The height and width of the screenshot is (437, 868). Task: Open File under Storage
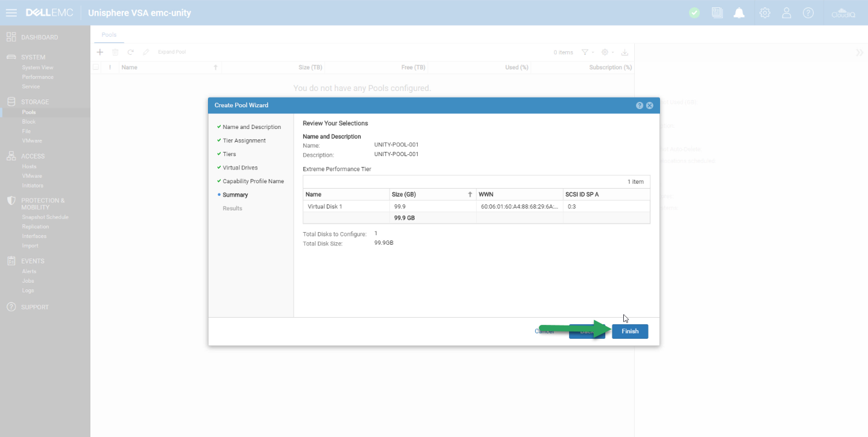[27, 131]
